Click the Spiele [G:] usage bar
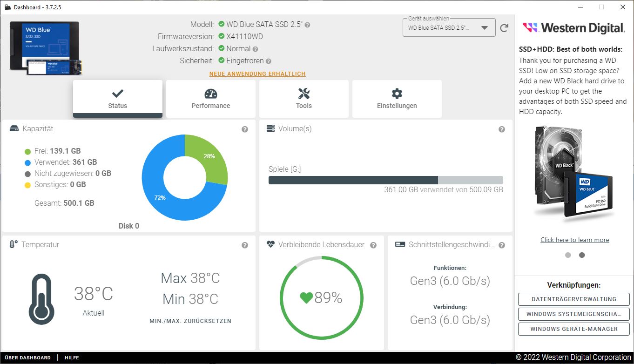This screenshot has height=364, width=634. [386, 180]
